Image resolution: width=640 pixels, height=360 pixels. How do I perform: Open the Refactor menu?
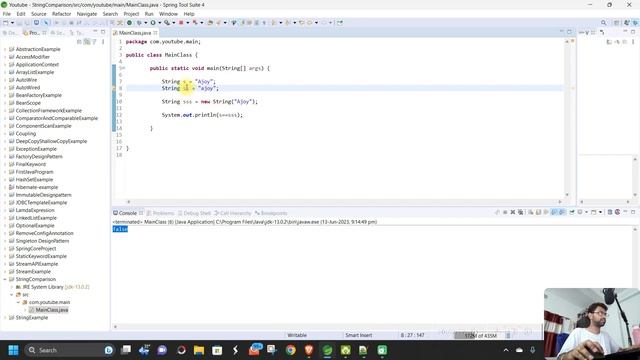point(62,14)
